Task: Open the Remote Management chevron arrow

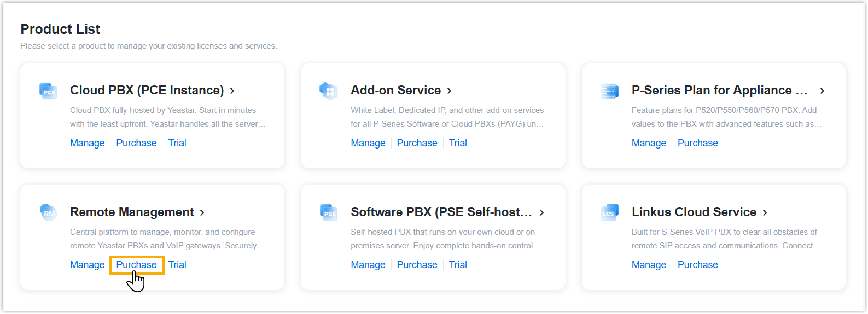Action: click(202, 212)
